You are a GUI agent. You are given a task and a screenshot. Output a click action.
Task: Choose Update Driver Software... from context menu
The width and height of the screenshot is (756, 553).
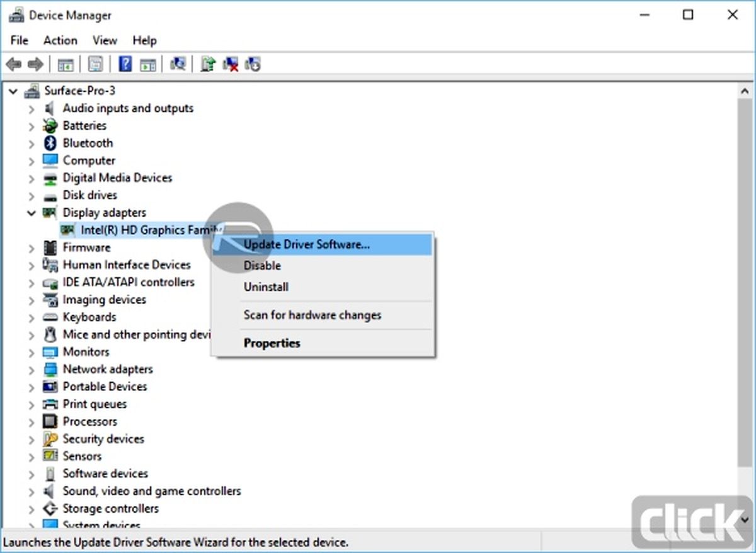[323, 245]
